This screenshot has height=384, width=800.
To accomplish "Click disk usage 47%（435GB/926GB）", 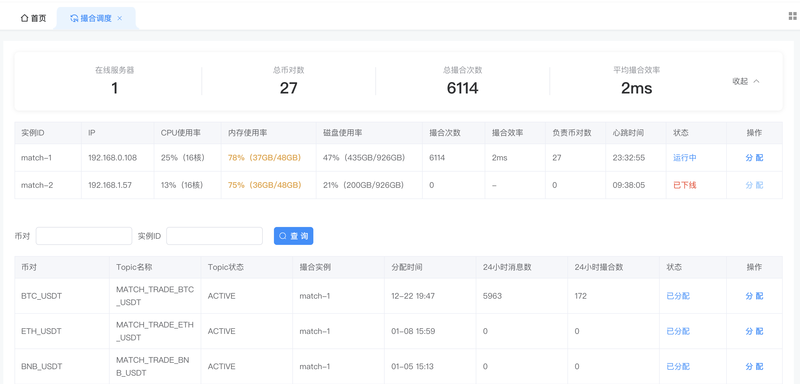I will click(364, 158).
